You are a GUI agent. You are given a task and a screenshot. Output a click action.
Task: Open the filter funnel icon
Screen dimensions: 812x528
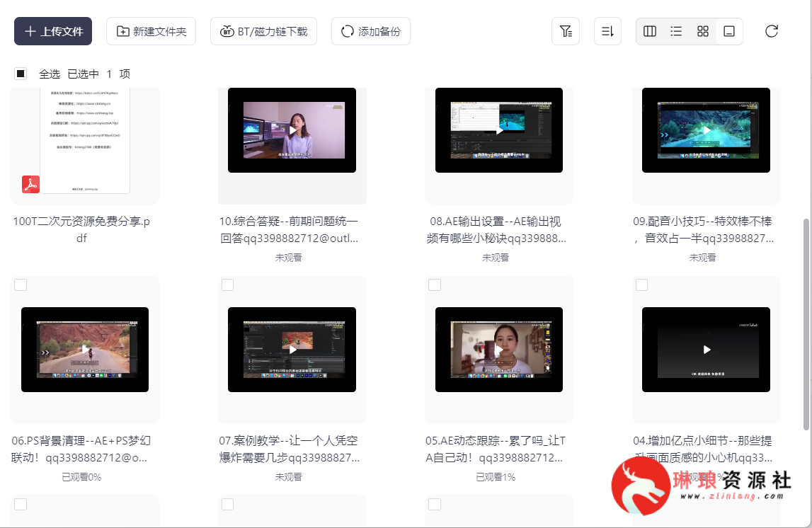tap(566, 31)
